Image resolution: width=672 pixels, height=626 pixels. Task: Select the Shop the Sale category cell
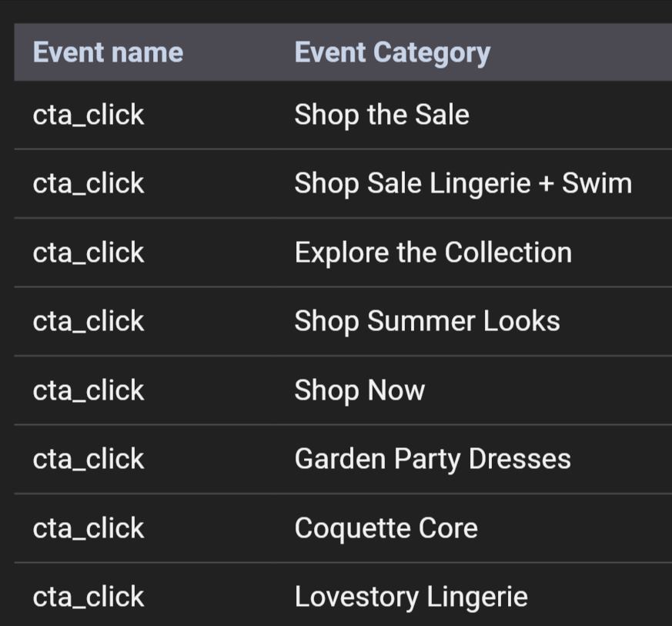click(382, 115)
